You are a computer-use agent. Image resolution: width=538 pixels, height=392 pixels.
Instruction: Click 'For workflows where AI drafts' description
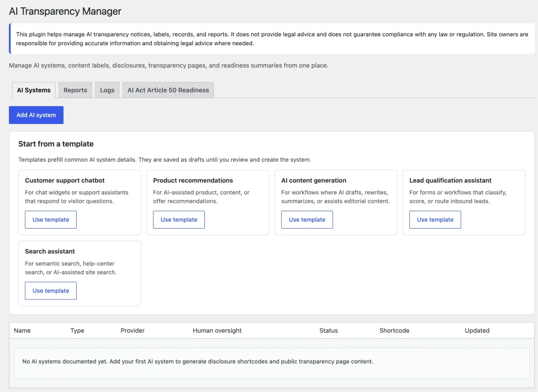point(335,197)
